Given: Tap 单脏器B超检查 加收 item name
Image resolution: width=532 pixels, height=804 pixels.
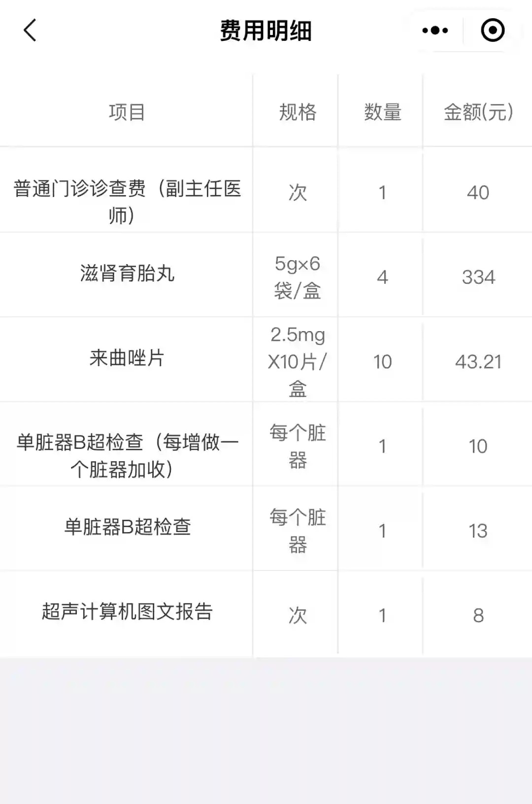Looking at the screenshot, I should pos(127,455).
